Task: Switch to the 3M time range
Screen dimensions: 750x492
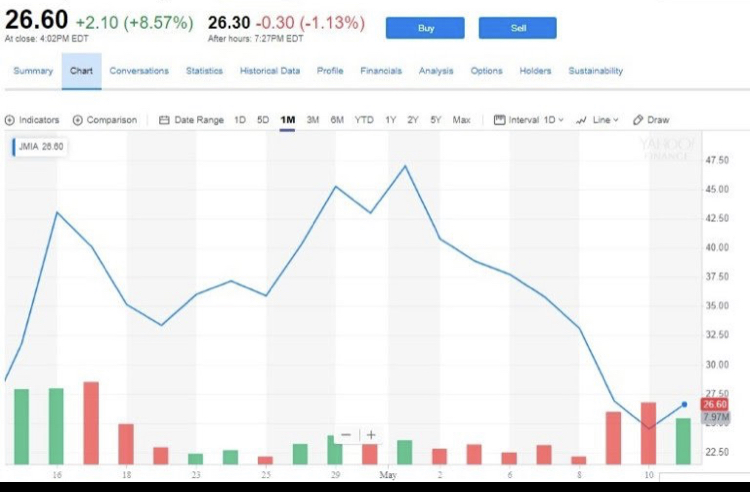Action: pos(312,120)
